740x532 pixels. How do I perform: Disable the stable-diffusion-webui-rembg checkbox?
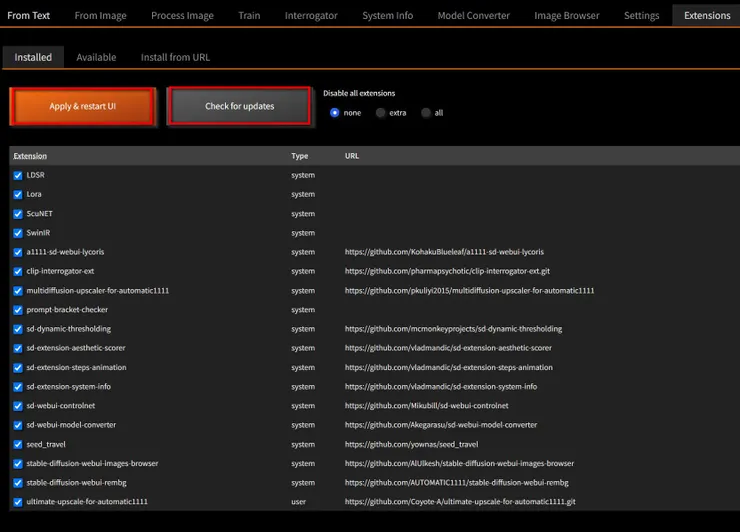18,483
